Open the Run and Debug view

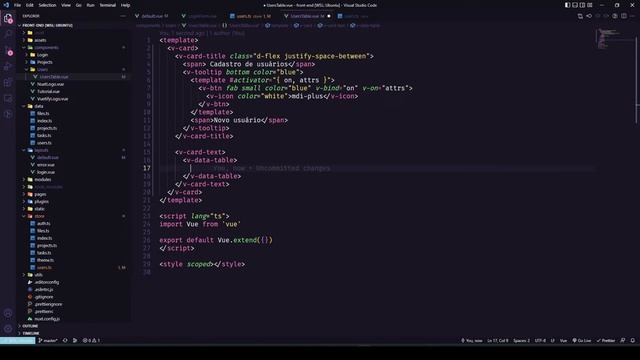click(8, 67)
